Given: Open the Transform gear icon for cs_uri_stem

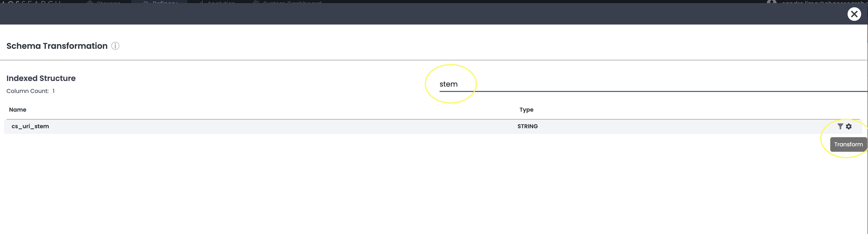Looking at the screenshot, I should click(x=848, y=126).
